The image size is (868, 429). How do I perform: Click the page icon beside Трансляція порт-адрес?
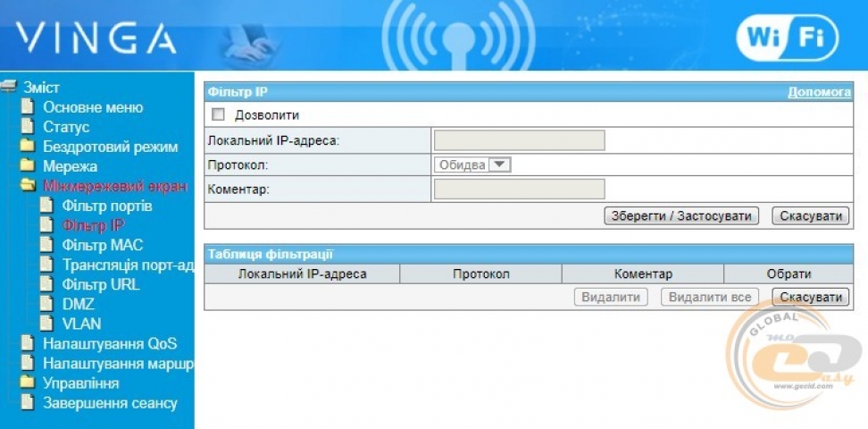click(47, 265)
